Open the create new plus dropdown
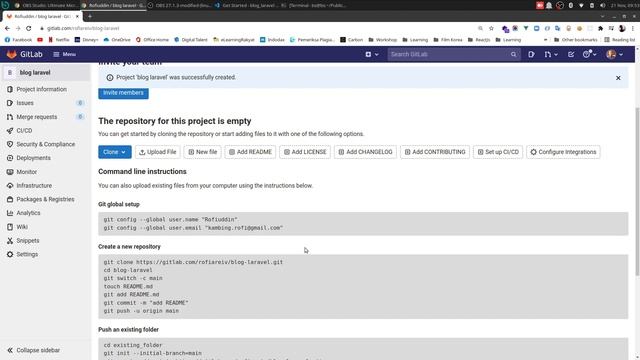The height and width of the screenshot is (360, 640). (x=372, y=54)
